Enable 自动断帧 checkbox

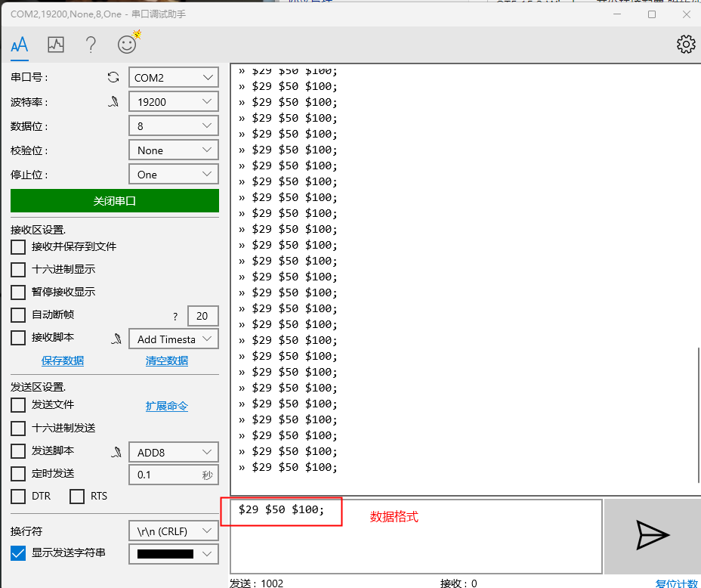click(18, 315)
